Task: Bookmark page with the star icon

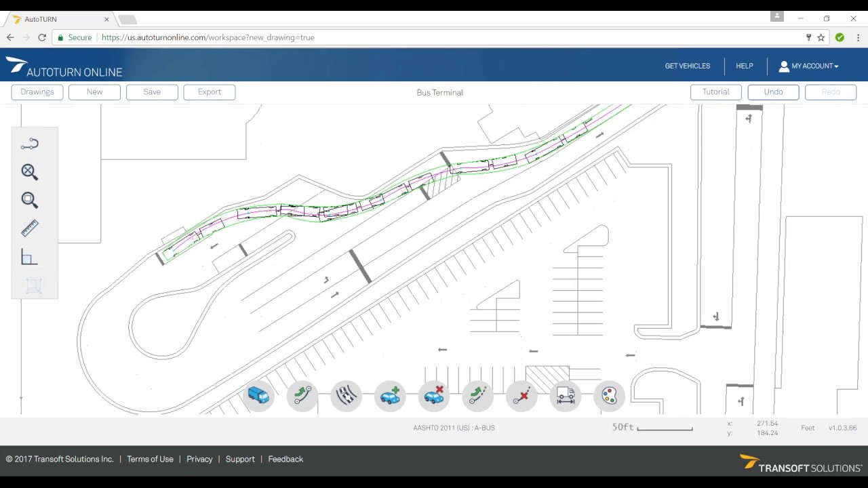Action: 821,37
